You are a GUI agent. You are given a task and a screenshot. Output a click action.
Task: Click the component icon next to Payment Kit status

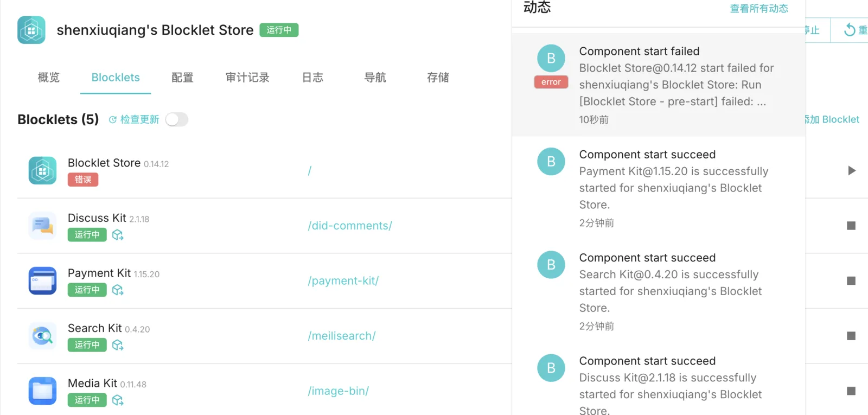pyautogui.click(x=118, y=290)
